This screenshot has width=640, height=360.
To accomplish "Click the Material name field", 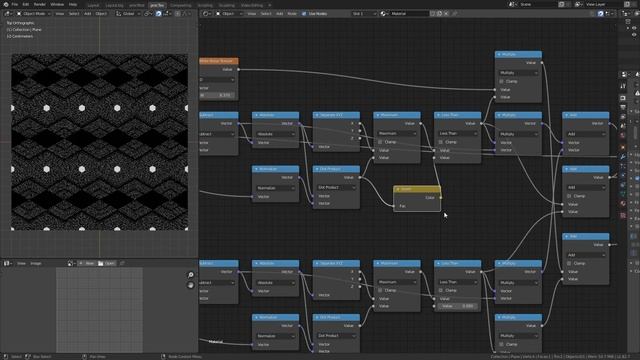I will [x=410, y=13].
